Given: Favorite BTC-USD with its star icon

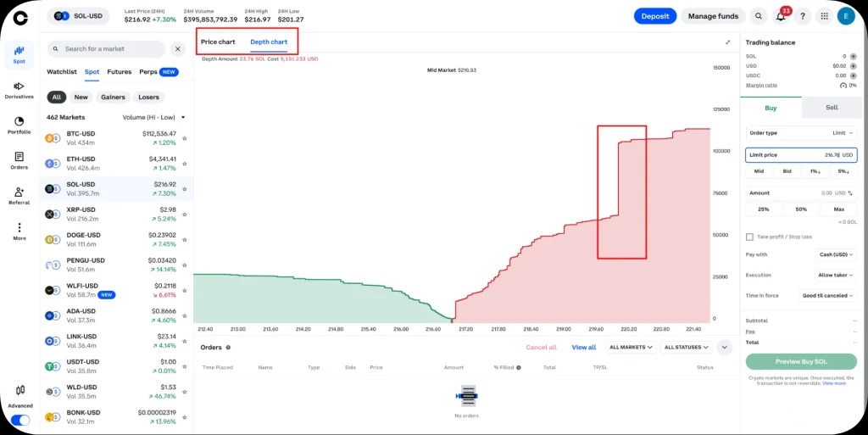Looking at the screenshot, I should point(185,138).
